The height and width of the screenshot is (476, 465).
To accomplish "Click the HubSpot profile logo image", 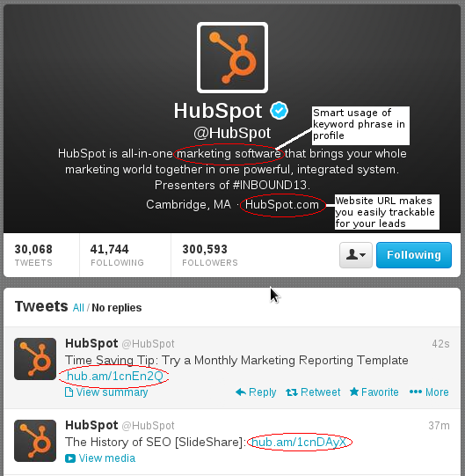I will pyautogui.click(x=232, y=57).
